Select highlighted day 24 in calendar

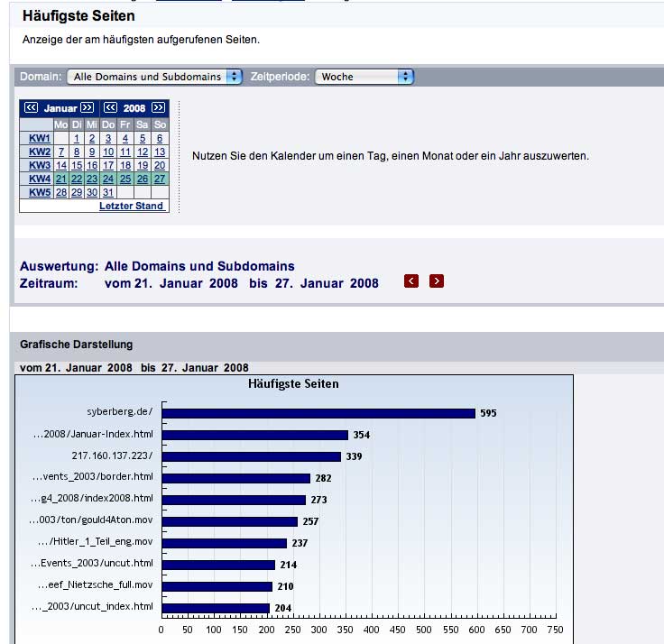(x=108, y=179)
